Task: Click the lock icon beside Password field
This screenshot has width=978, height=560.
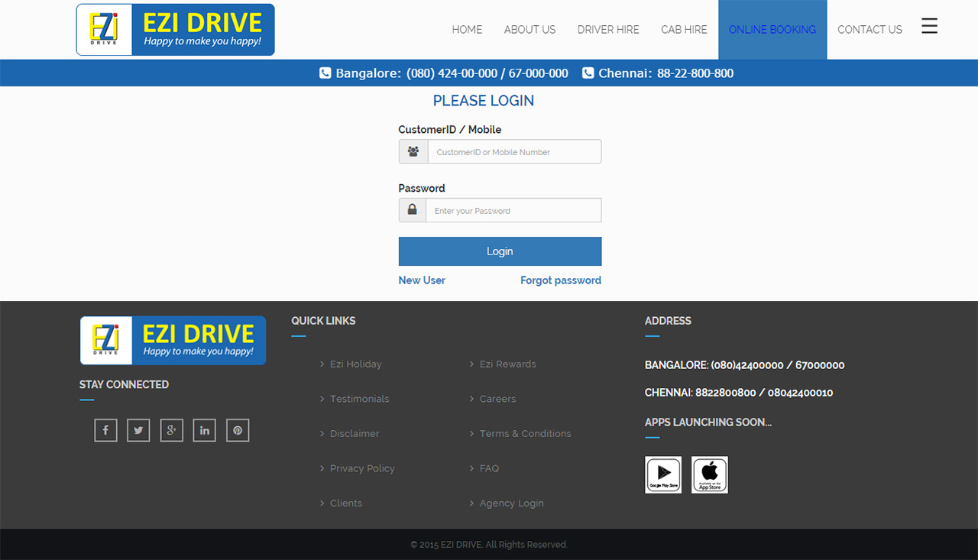Action: coord(413,210)
